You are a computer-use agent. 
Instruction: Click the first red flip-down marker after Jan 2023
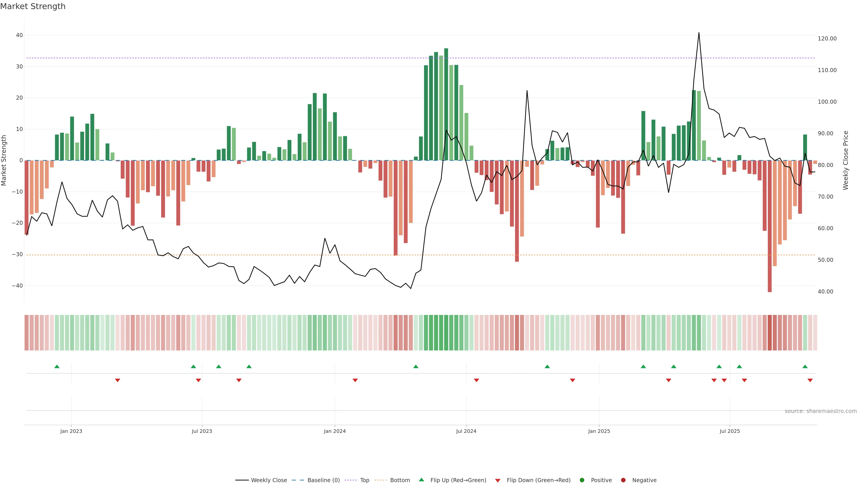click(x=118, y=380)
